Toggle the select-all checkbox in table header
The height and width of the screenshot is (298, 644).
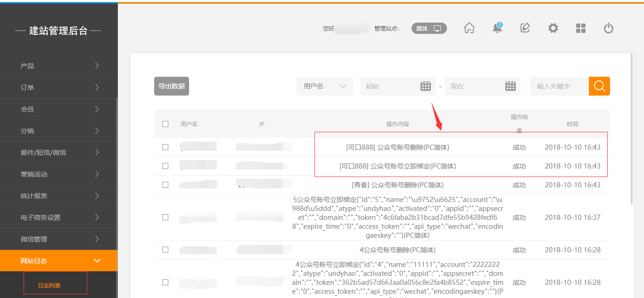pos(165,124)
